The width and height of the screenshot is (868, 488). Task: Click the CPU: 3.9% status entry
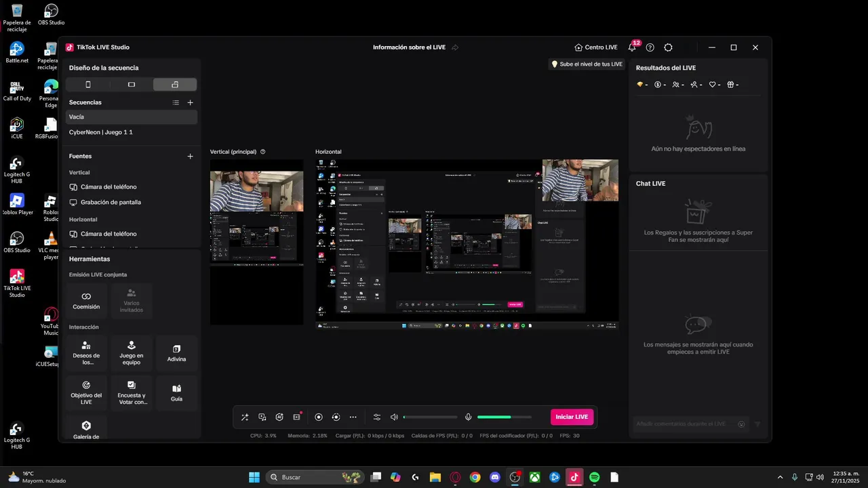pyautogui.click(x=263, y=436)
